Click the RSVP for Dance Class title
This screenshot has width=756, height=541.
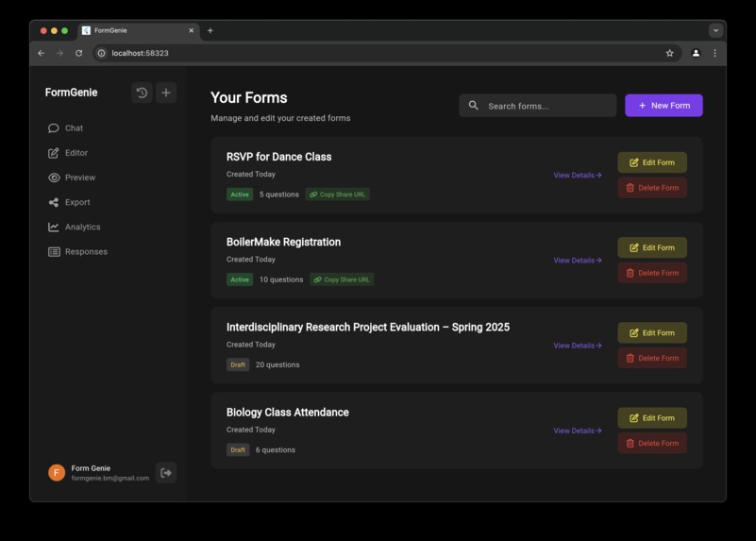(x=278, y=157)
